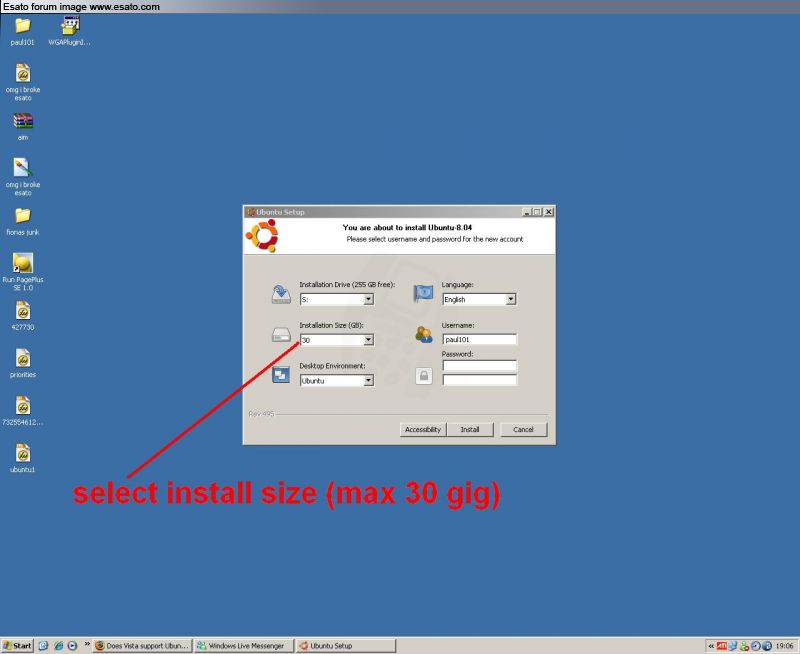Click the 'You are about to install Ubuntu-8.04' heading
Screen dimensions: 800x654
[x=407, y=228]
